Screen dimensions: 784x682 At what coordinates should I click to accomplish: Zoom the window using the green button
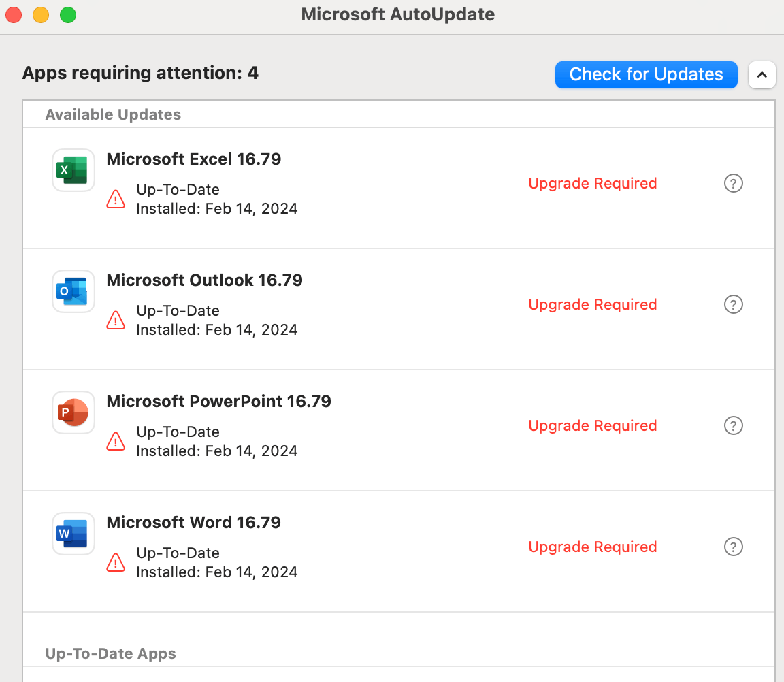coord(68,14)
